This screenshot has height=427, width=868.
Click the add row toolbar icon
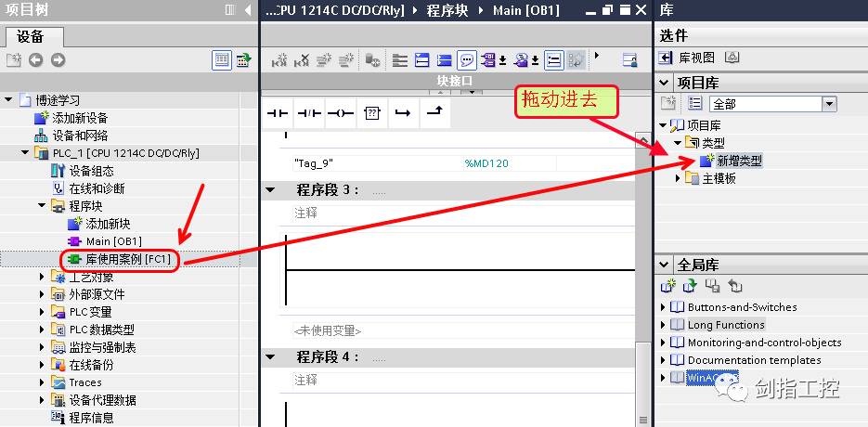coord(346,59)
